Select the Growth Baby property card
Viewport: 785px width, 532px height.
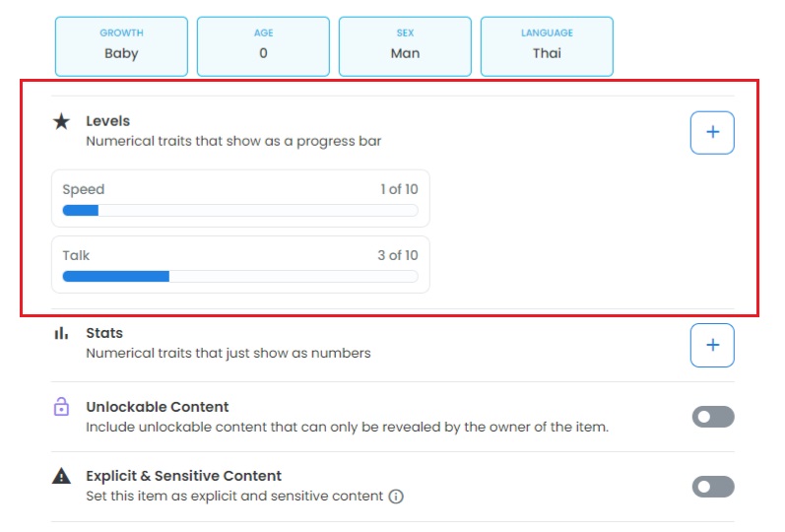(x=122, y=46)
